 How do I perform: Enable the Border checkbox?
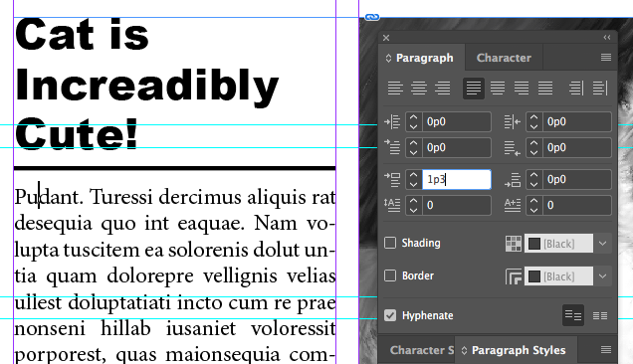coord(390,276)
